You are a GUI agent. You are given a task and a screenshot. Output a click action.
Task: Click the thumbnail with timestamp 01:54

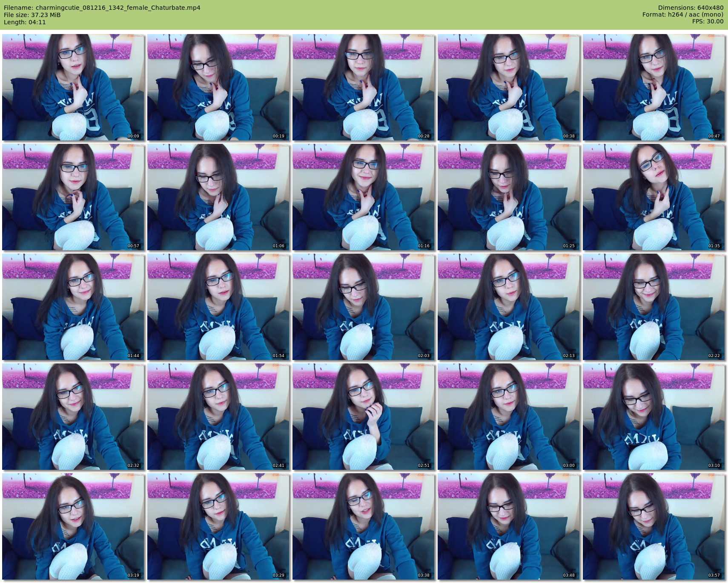218,307
